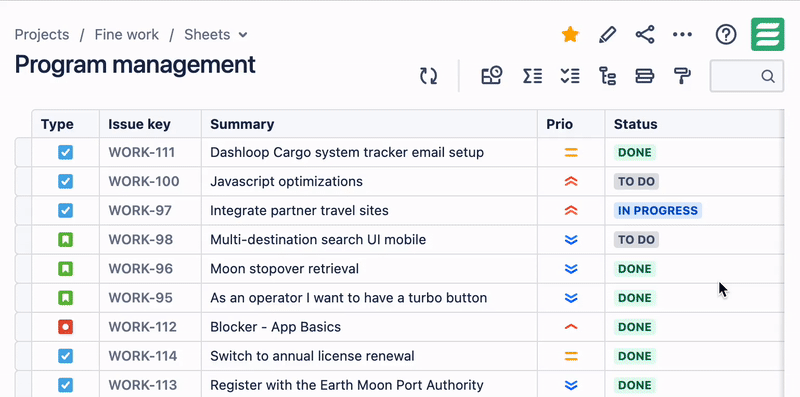Open the sigma sum-up toolbar icon
This screenshot has width=800, height=397.
point(532,76)
